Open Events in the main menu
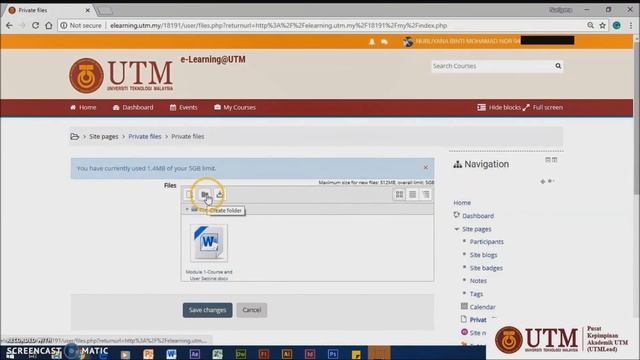The image size is (640, 360). 184,107
